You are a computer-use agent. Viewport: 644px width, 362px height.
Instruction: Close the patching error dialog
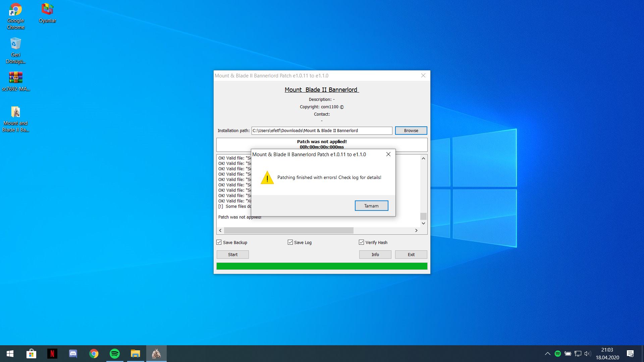pyautogui.click(x=388, y=154)
